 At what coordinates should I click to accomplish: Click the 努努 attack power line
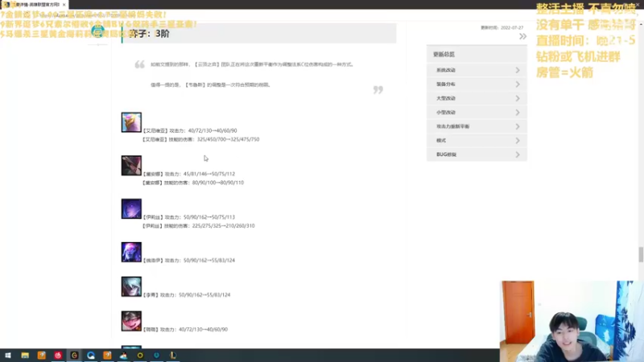pos(185,330)
